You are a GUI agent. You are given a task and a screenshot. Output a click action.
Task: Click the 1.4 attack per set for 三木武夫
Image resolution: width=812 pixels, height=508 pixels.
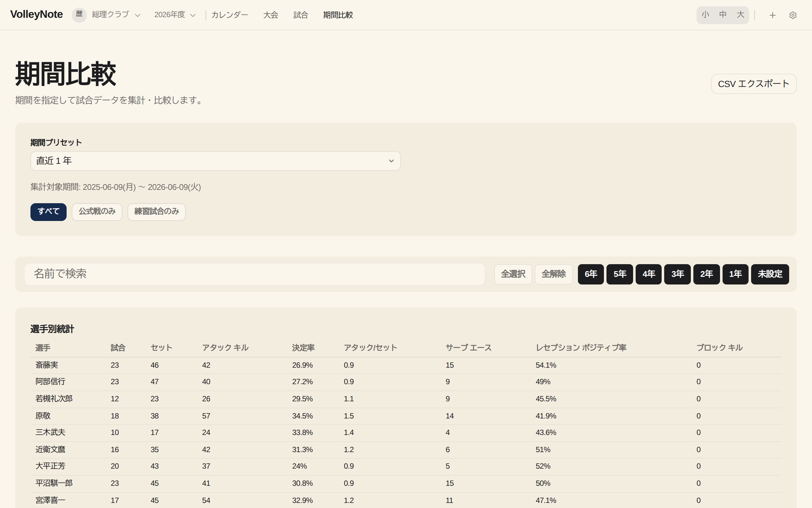click(x=349, y=432)
